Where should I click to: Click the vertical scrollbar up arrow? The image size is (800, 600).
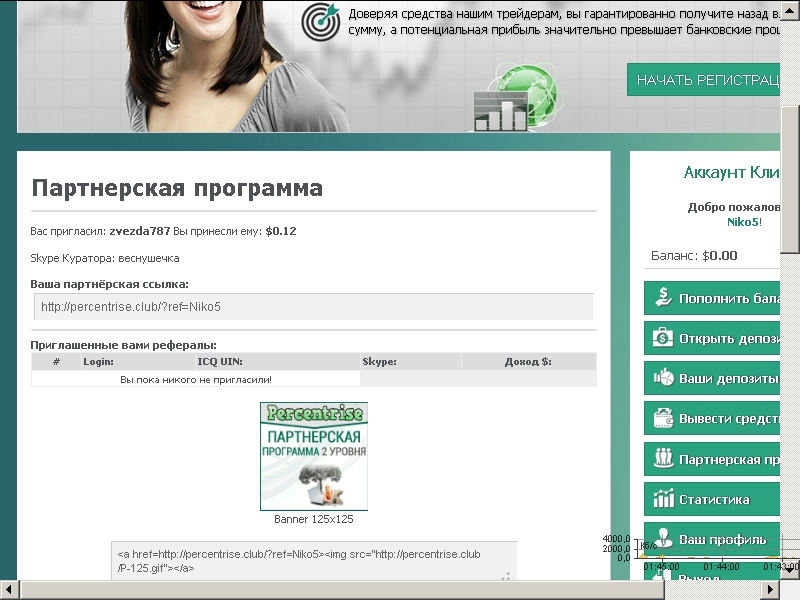point(790,9)
